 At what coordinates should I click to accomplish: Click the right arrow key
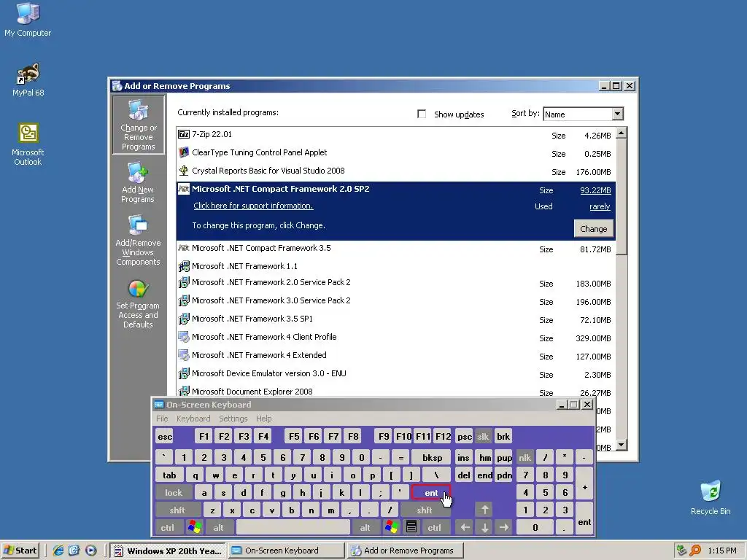click(x=504, y=528)
